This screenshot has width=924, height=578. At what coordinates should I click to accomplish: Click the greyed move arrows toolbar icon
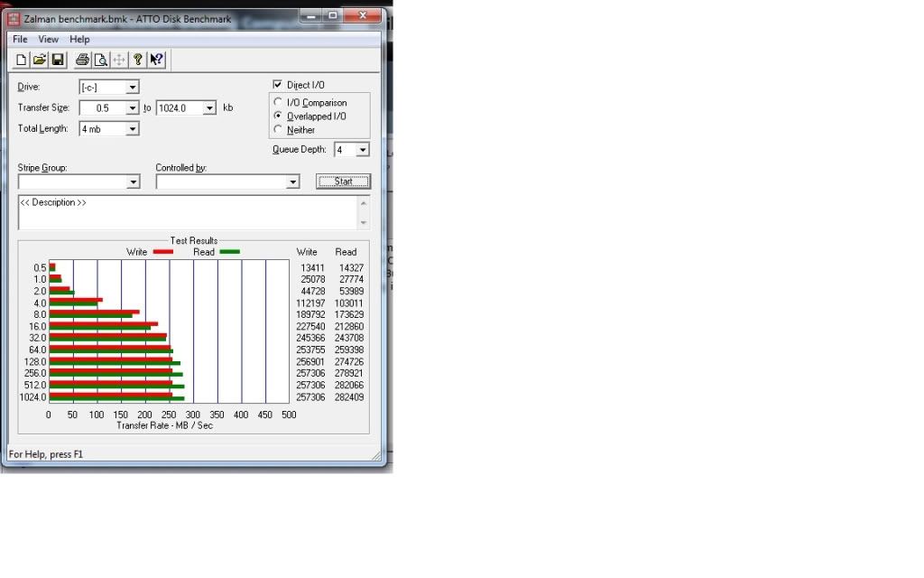[119, 60]
